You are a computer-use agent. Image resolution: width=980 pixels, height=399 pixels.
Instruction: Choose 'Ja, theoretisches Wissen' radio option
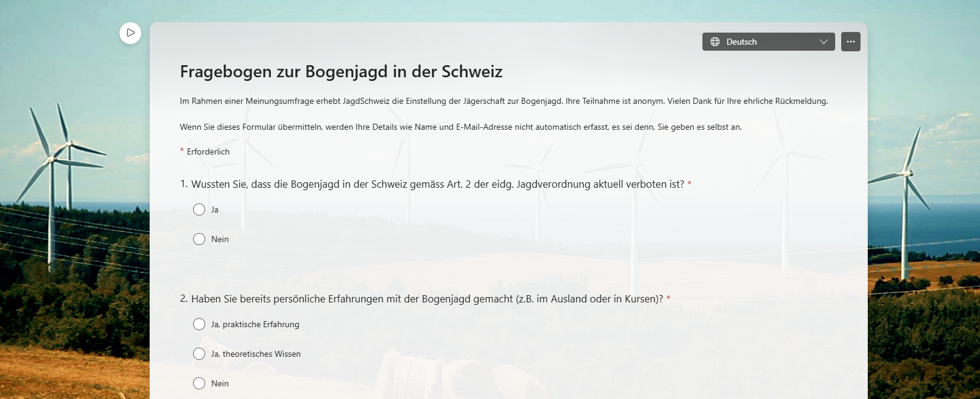click(199, 354)
